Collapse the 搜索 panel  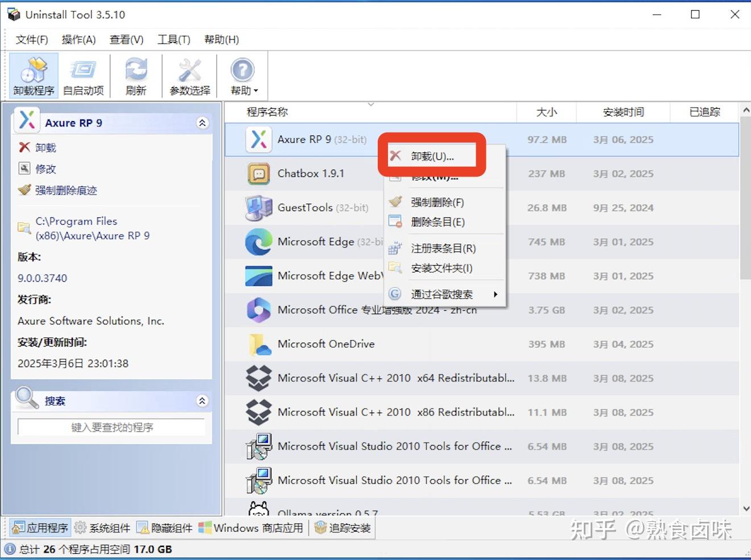(202, 401)
